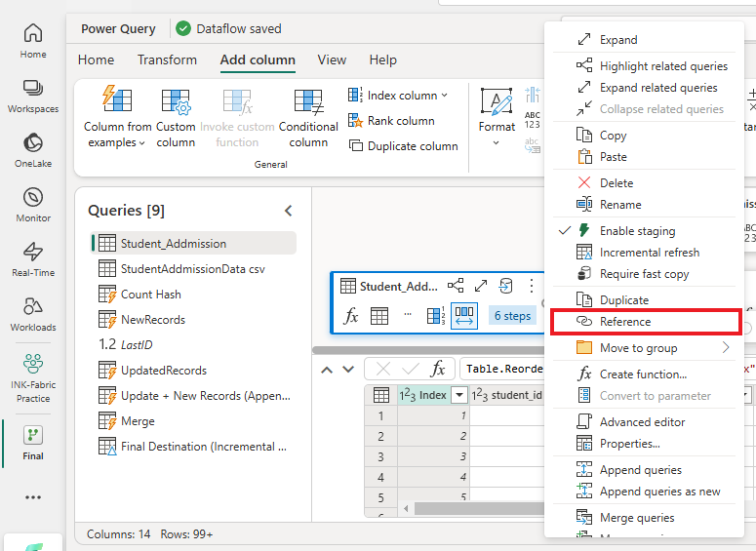Open Home in the left navigation
This screenshot has width=756, height=551.
33,41
